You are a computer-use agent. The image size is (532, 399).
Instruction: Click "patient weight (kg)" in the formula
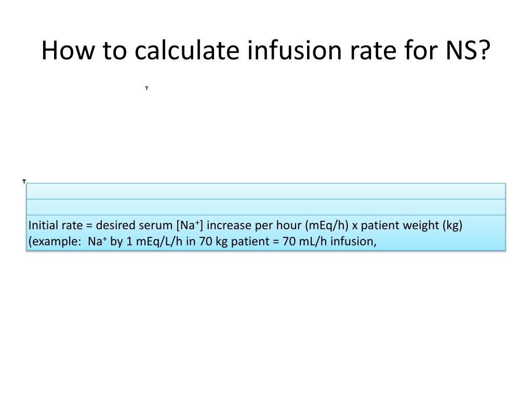click(411, 225)
